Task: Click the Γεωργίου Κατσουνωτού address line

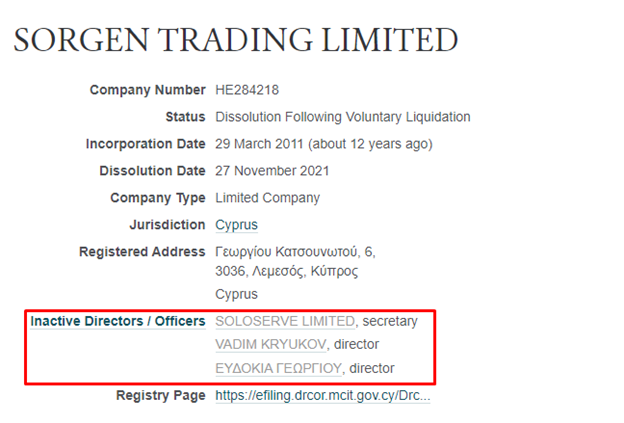Action: pyautogui.click(x=295, y=252)
